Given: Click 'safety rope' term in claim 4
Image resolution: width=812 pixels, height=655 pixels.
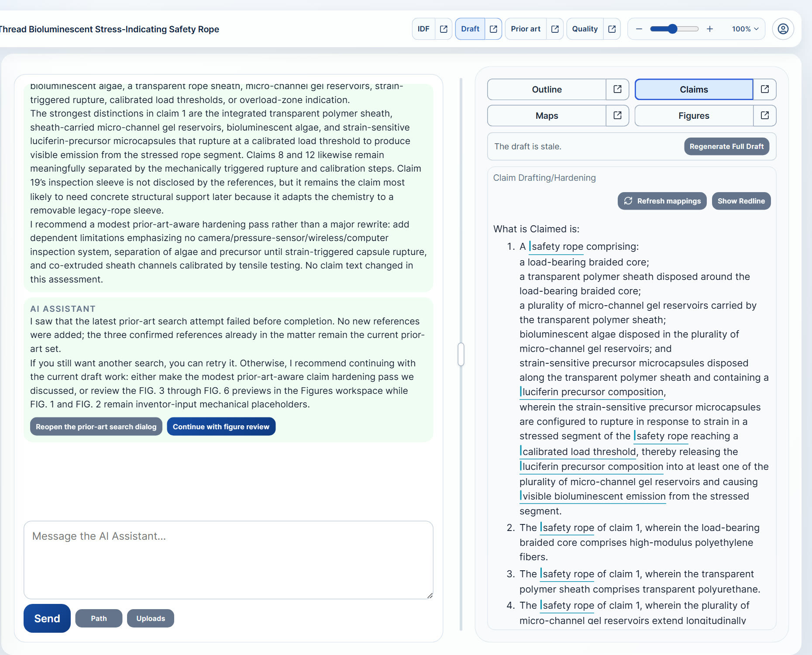Looking at the screenshot, I should (x=568, y=606).
